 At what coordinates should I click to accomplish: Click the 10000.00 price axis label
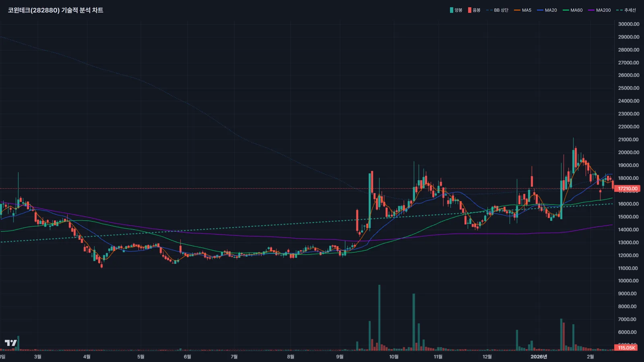628,281
